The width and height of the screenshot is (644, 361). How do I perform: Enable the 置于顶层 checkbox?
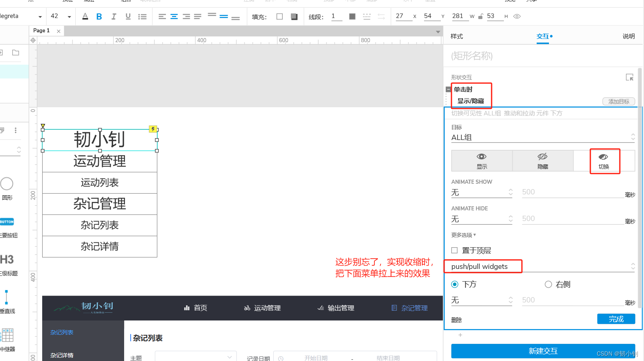pyautogui.click(x=454, y=250)
